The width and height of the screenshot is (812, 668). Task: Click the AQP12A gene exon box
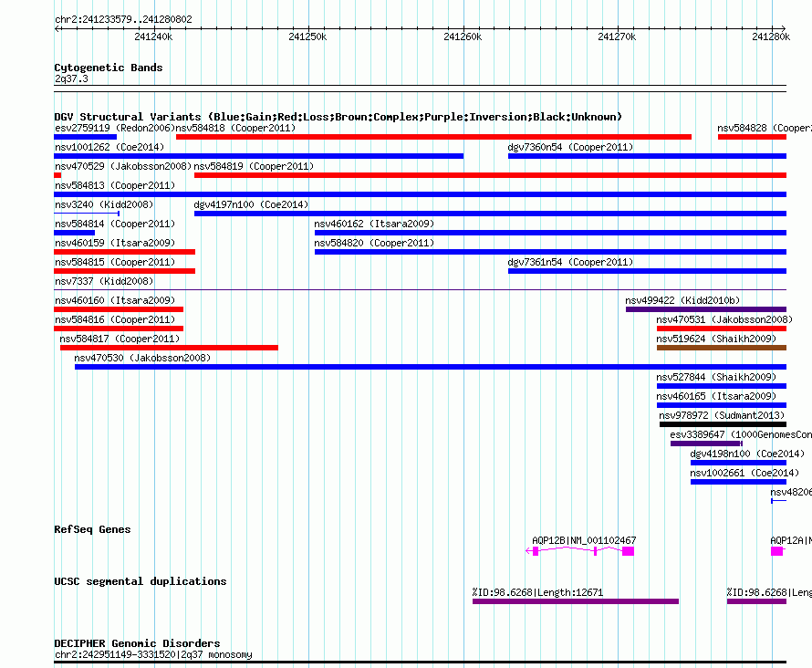pyautogui.click(x=776, y=551)
